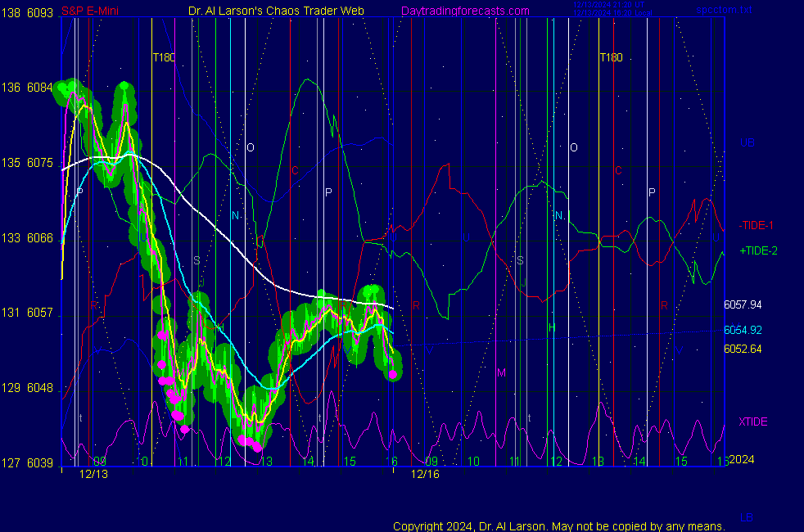Click the copyright notice by Dr. Al Larson
Screen dimensions: 804x532
coord(559,526)
